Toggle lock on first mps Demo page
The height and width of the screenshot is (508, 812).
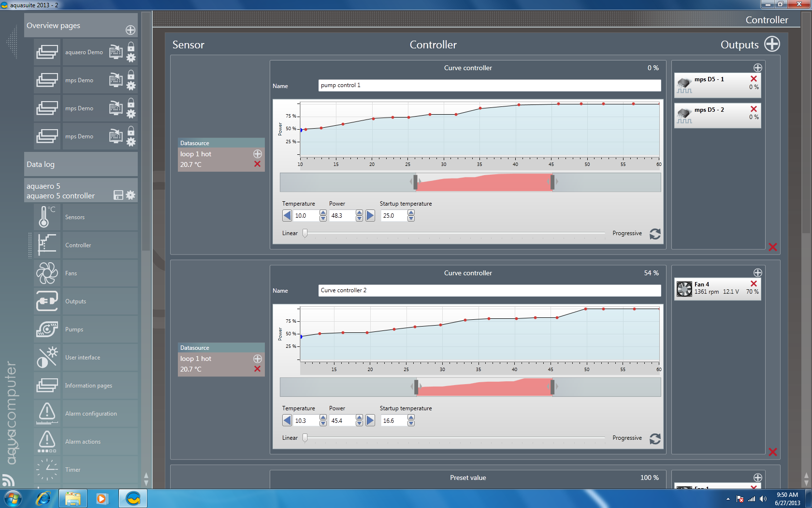pyautogui.click(x=131, y=75)
